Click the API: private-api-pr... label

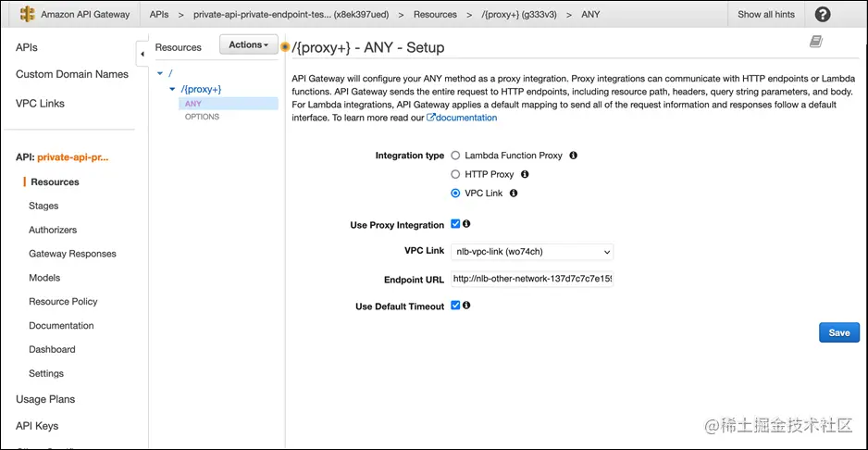pyautogui.click(x=62, y=157)
